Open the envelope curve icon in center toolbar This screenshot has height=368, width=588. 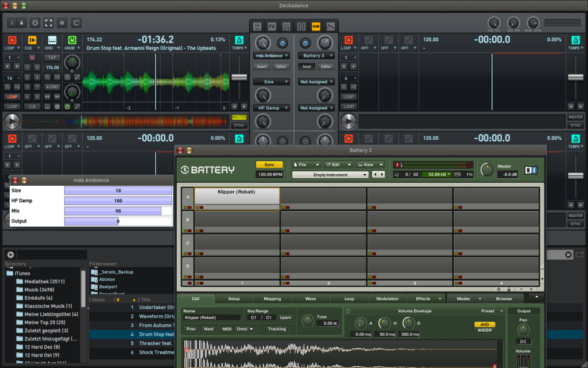331,26
